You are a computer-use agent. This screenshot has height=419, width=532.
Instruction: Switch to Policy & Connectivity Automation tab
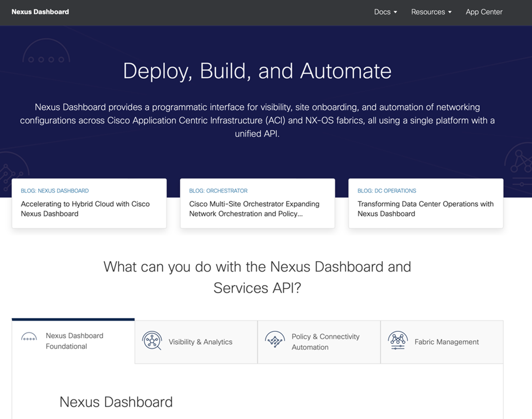(x=325, y=342)
